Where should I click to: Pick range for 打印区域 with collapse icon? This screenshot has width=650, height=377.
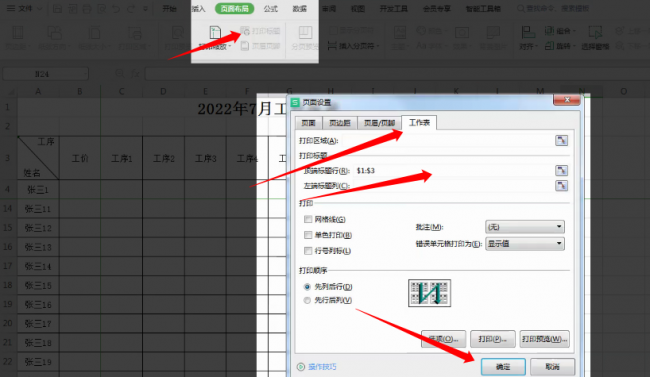pyautogui.click(x=561, y=141)
